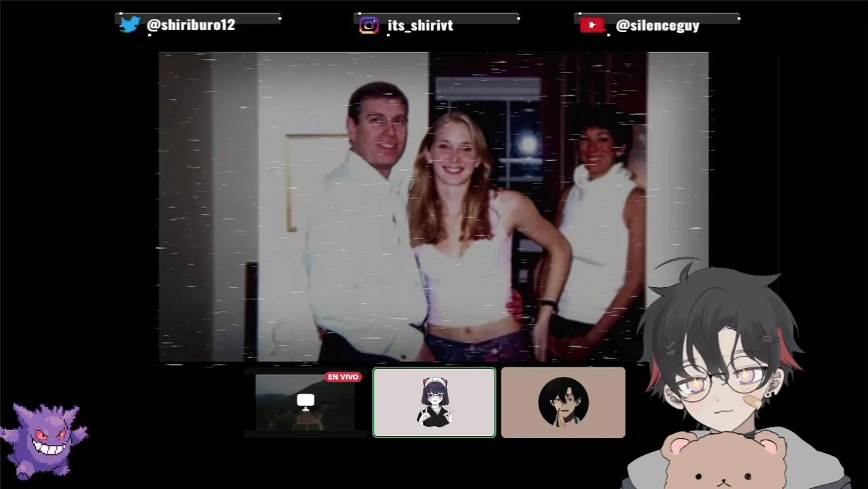Click the purple Gengar sprite
The image size is (868, 489).
(44, 441)
